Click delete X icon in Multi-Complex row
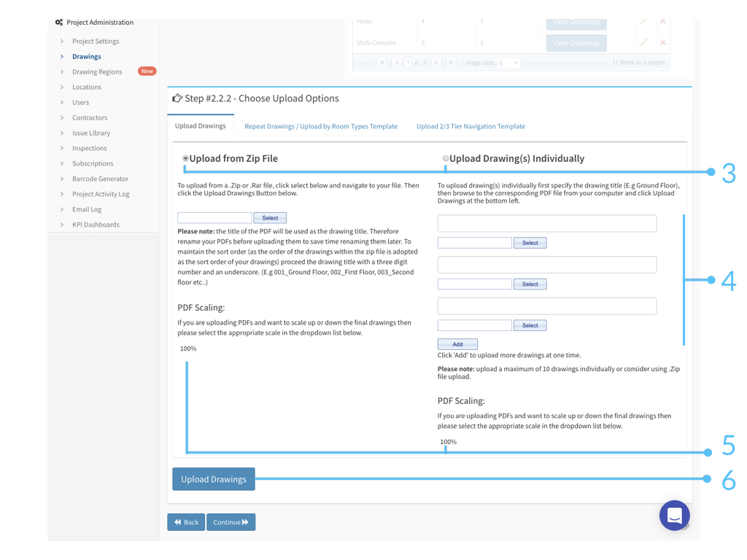The width and height of the screenshot is (747, 560). pos(662,42)
